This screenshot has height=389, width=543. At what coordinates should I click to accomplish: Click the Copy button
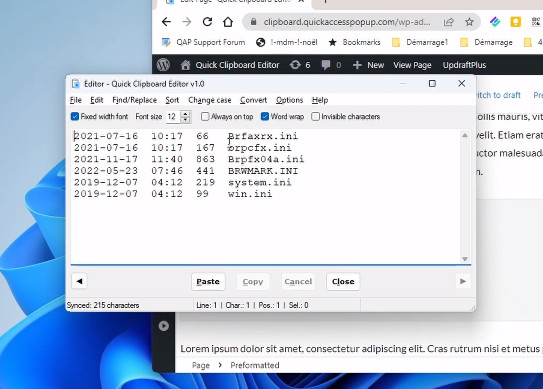tap(253, 282)
